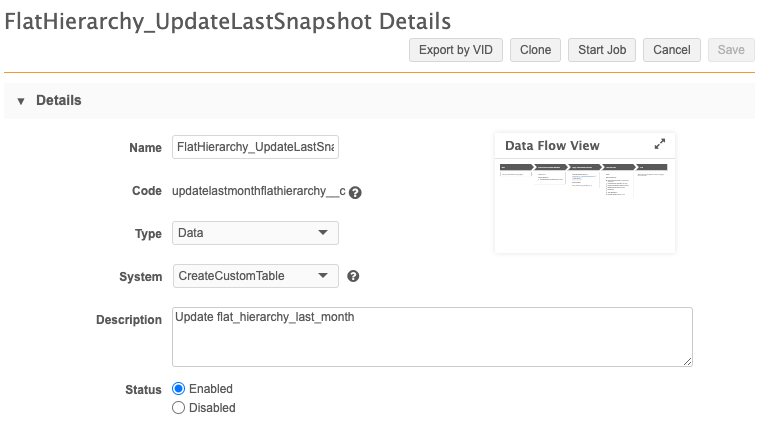The height and width of the screenshot is (424, 765).
Task: Click the help icon next to System
Action: pyautogui.click(x=353, y=276)
